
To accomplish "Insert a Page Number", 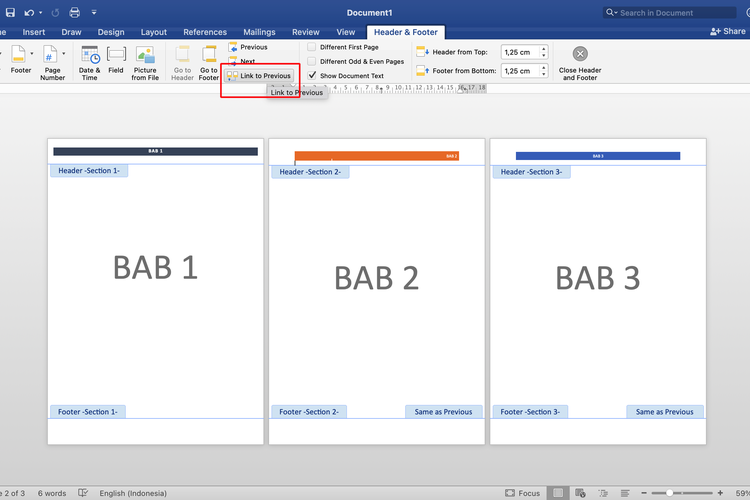I will click(51, 63).
